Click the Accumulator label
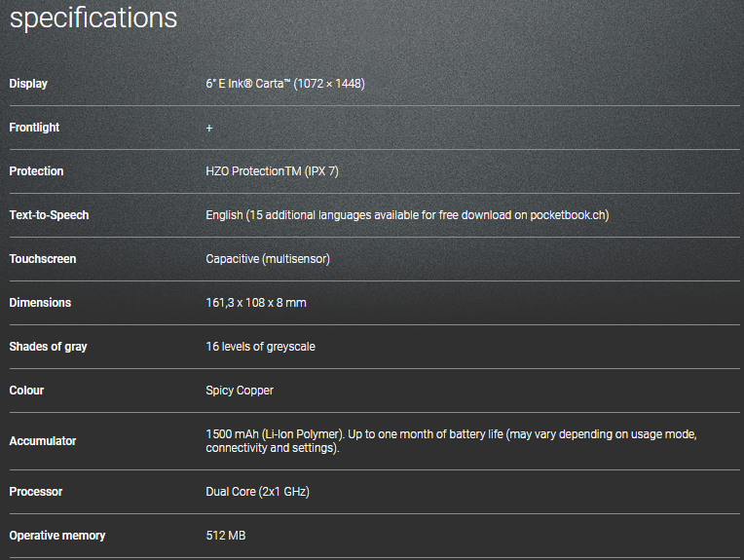 (x=42, y=441)
